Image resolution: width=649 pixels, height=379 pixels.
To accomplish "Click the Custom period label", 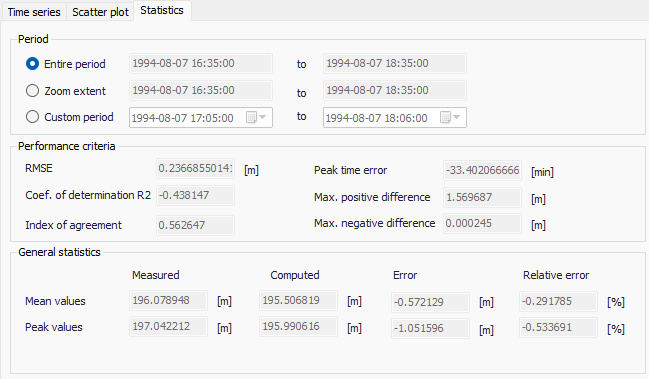I will pos(79,117).
